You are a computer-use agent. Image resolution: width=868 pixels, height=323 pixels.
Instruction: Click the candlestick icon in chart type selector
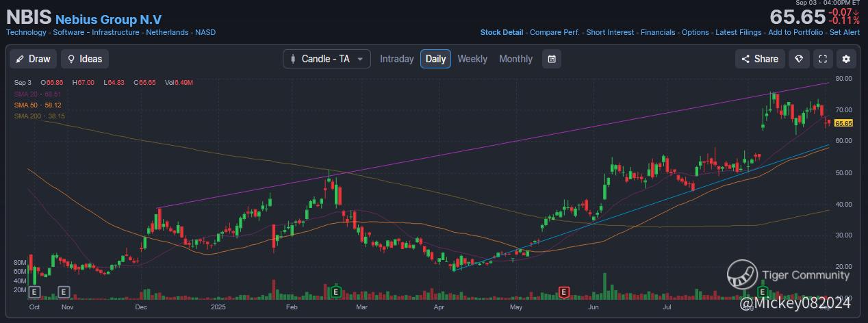294,59
